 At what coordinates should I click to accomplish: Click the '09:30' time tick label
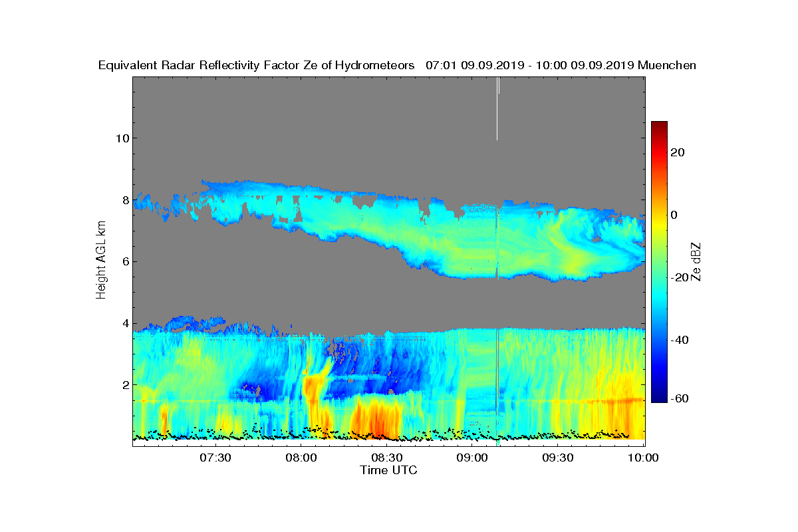[x=558, y=458]
